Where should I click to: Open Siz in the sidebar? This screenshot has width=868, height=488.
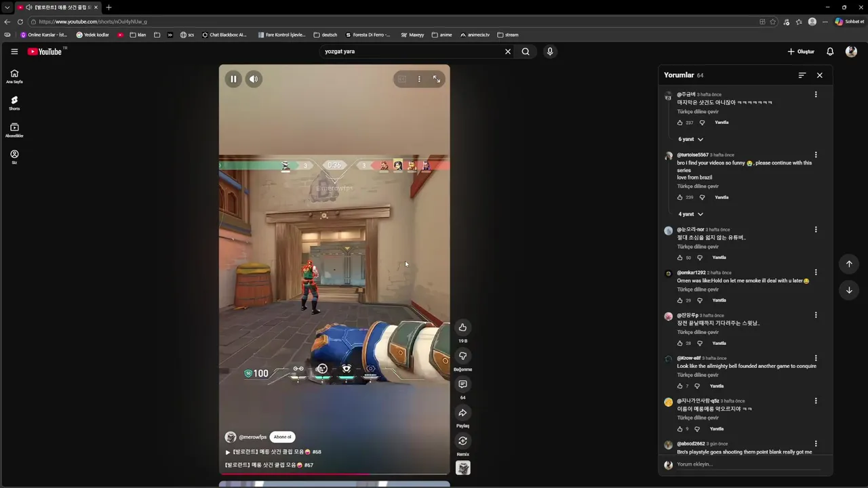pyautogui.click(x=14, y=157)
